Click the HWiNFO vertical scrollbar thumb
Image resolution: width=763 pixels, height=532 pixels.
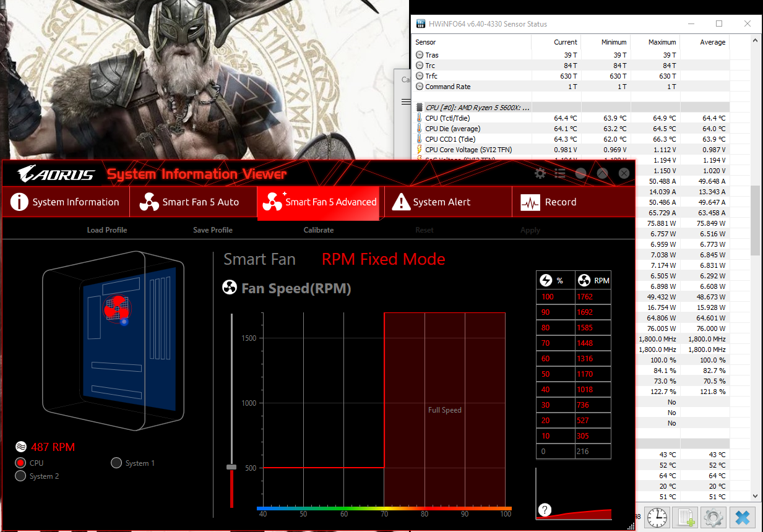(755, 220)
